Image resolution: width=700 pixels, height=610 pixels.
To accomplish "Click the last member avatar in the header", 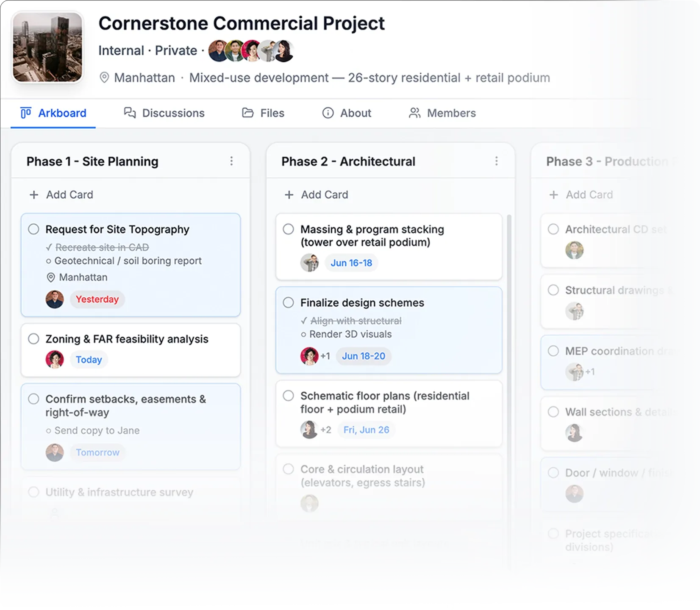I will [x=283, y=51].
